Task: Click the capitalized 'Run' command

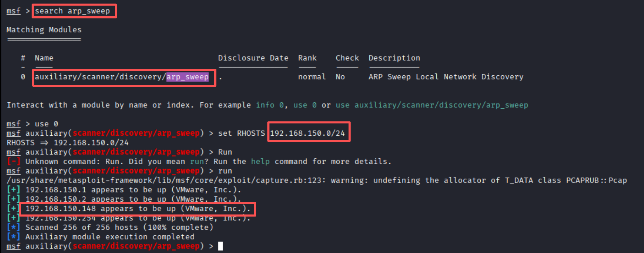Action: [225, 152]
